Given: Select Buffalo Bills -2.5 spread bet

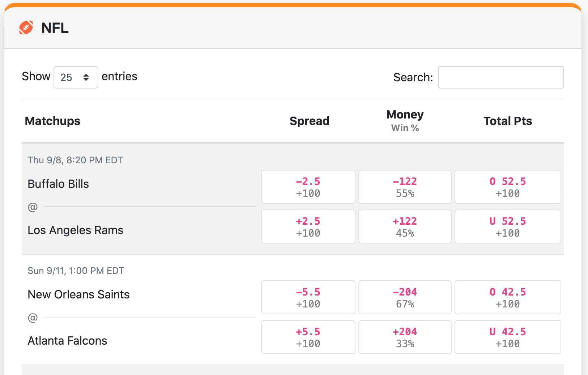Looking at the screenshot, I should (308, 187).
